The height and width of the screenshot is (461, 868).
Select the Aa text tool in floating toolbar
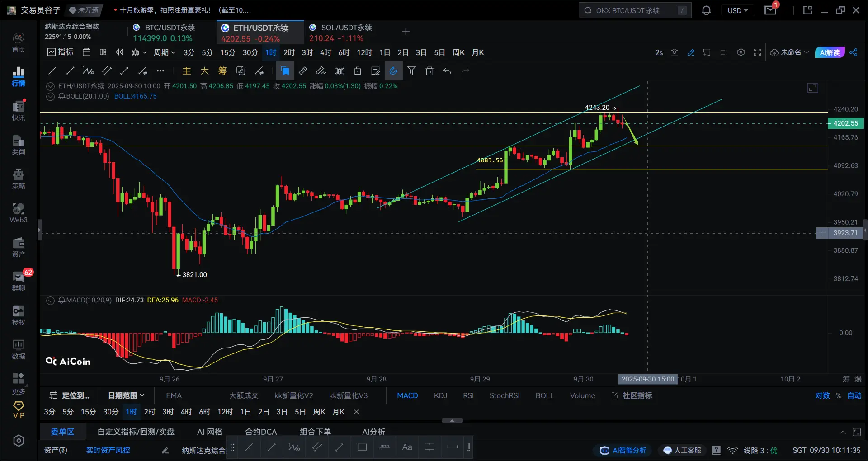click(x=407, y=447)
